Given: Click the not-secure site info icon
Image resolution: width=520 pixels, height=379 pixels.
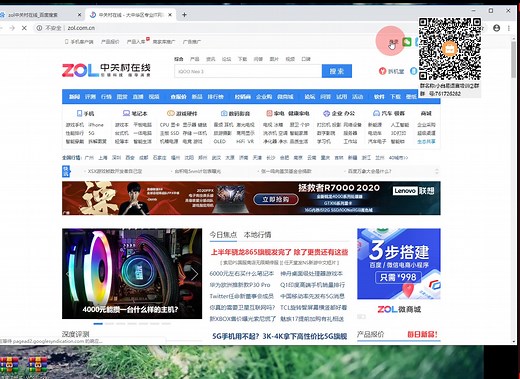Looking at the screenshot, I should click(39, 28).
